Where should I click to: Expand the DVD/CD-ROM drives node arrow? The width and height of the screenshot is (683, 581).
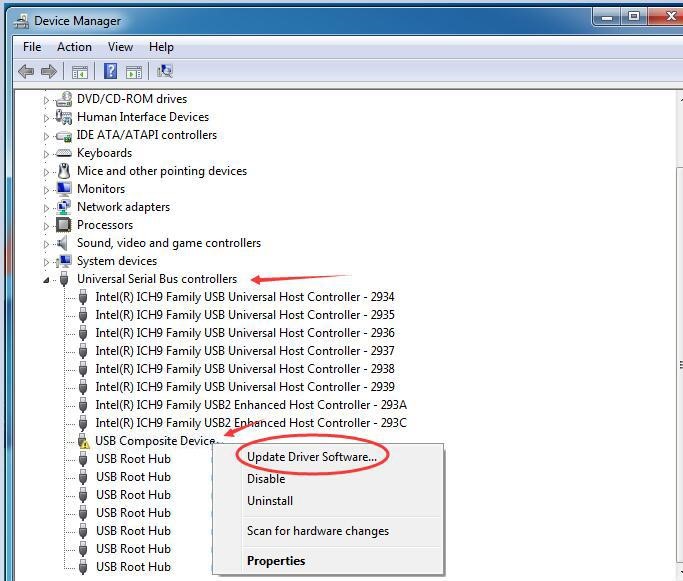[x=46, y=100]
